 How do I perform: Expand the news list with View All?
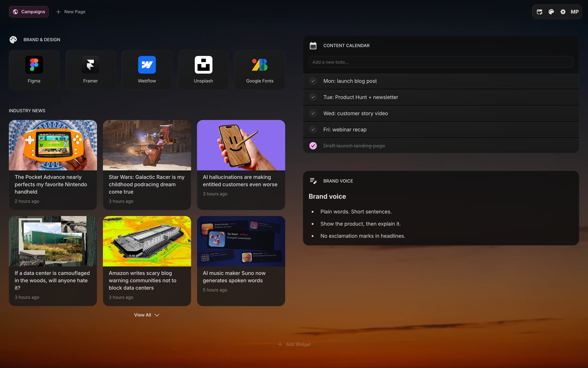click(x=147, y=315)
